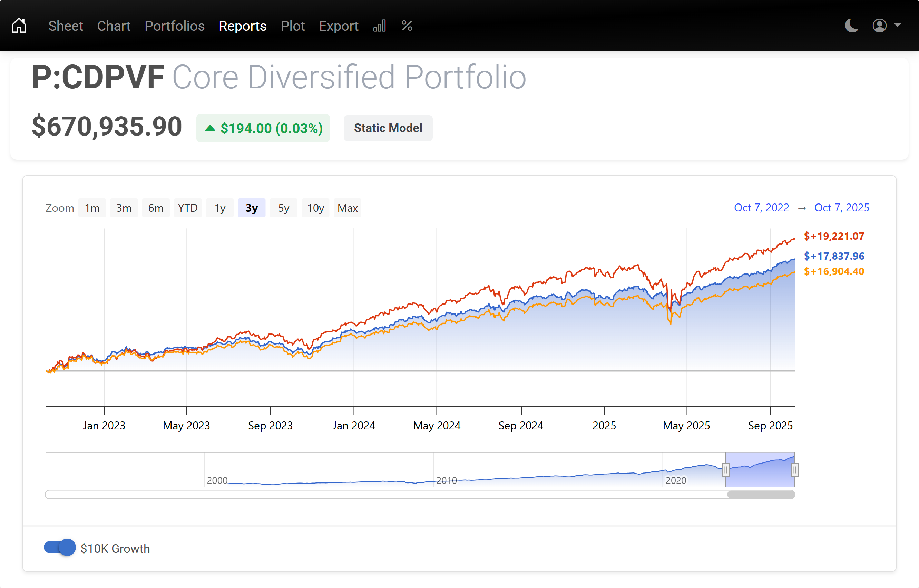Disable the $10K Growth toggle
Viewport: 919px width, 588px height.
point(60,548)
